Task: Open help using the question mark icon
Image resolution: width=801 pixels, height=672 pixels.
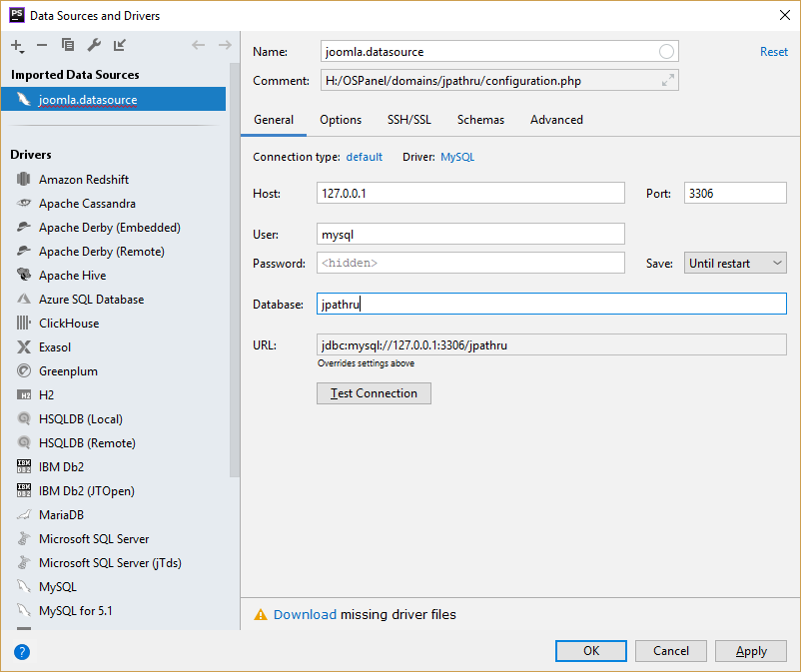Action: click(x=22, y=651)
